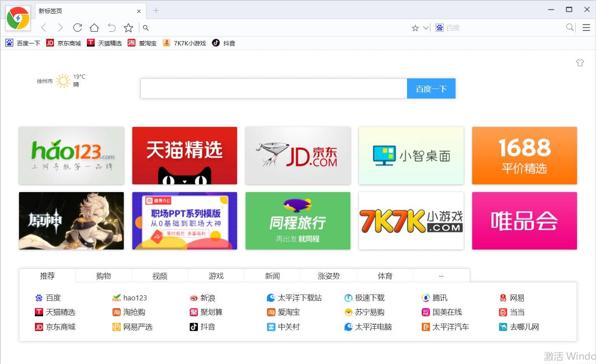Close the 新标签页 tab
596x364 pixels.
(139, 11)
